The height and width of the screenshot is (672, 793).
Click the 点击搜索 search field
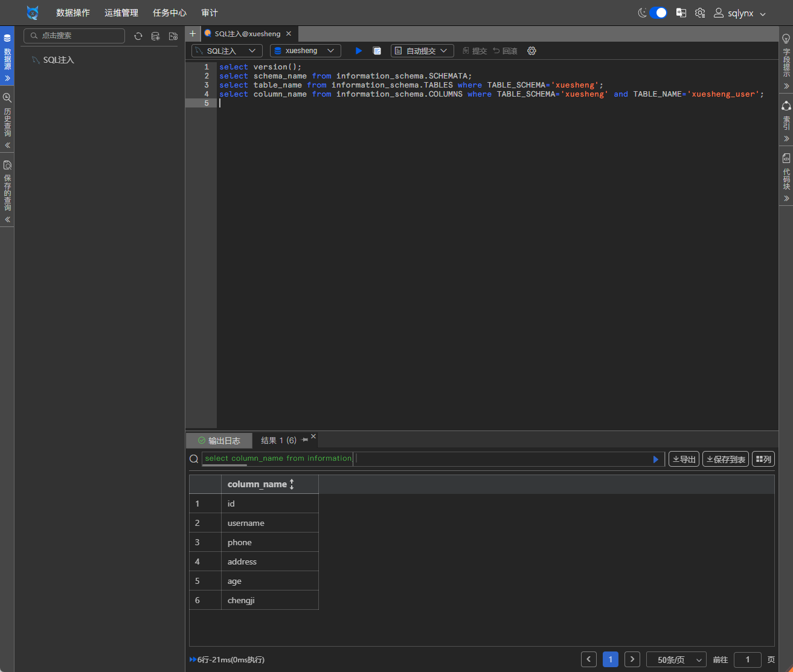(79, 36)
